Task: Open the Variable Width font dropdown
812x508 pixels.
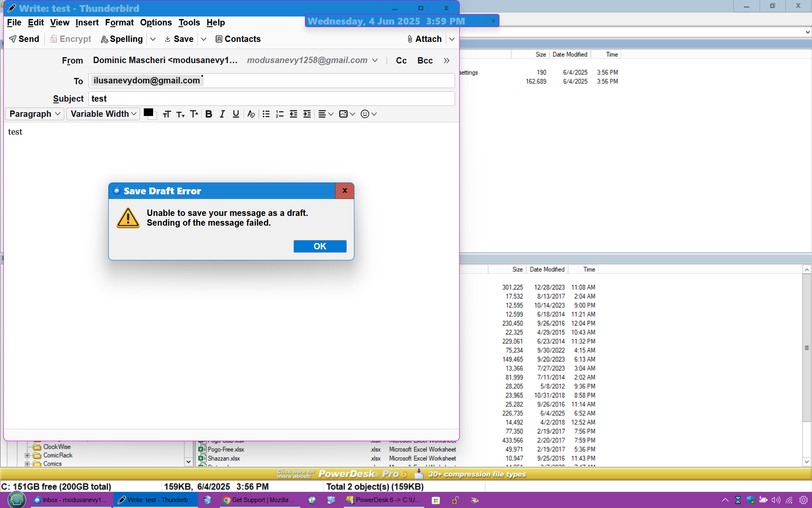Action: click(x=103, y=114)
